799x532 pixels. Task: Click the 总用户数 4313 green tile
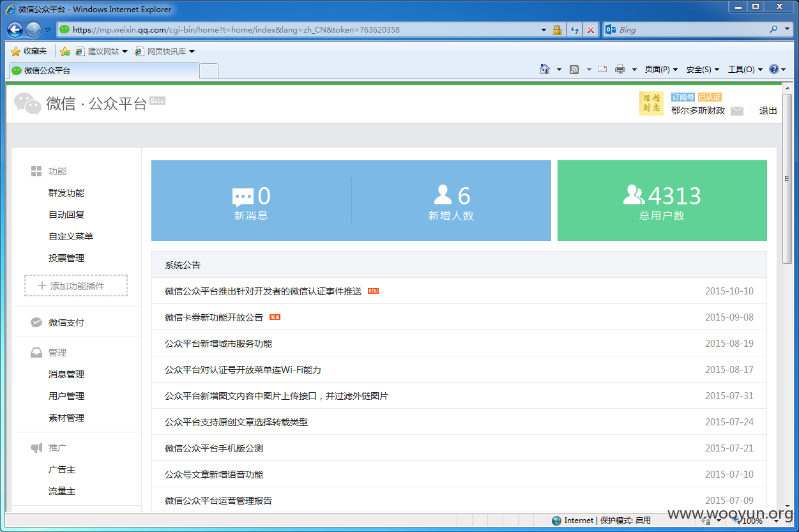662,201
